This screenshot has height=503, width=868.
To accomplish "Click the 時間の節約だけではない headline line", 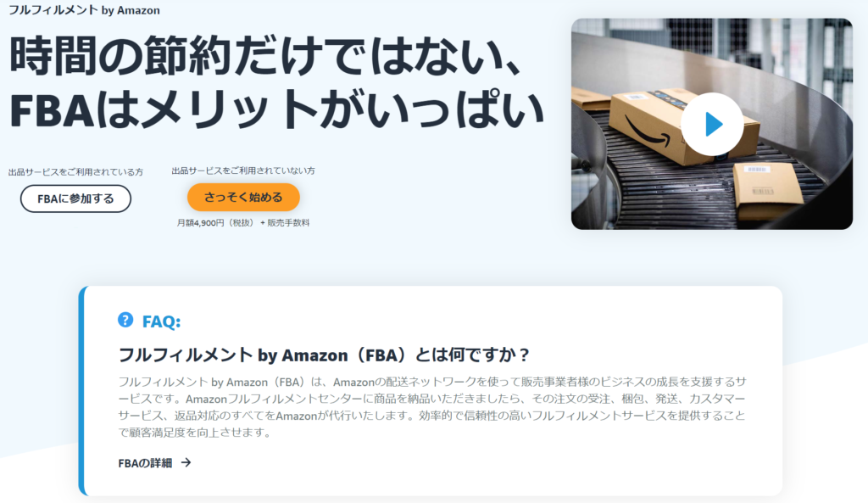I will [265, 56].
